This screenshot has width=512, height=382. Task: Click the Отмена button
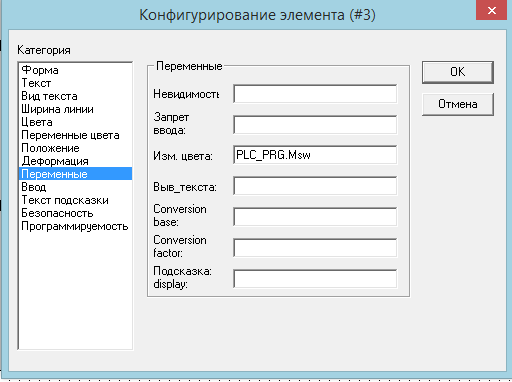click(x=458, y=104)
